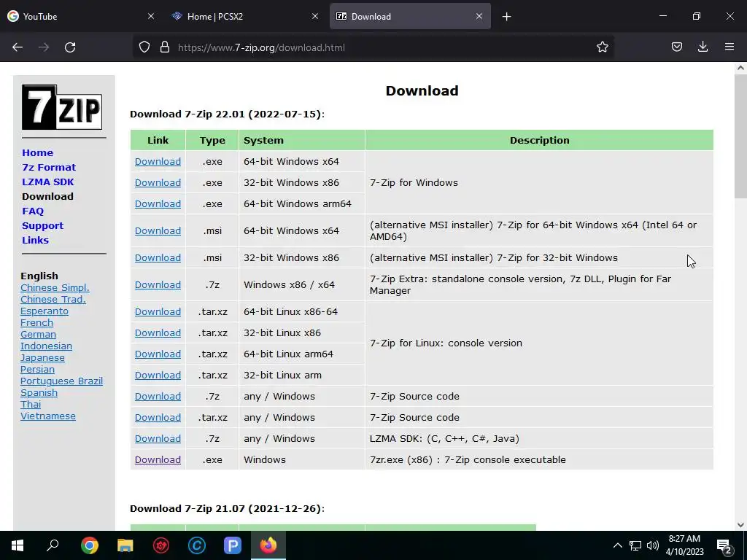Screen dimensions: 747x560
Task: Open network status tray icon
Action: (635, 545)
